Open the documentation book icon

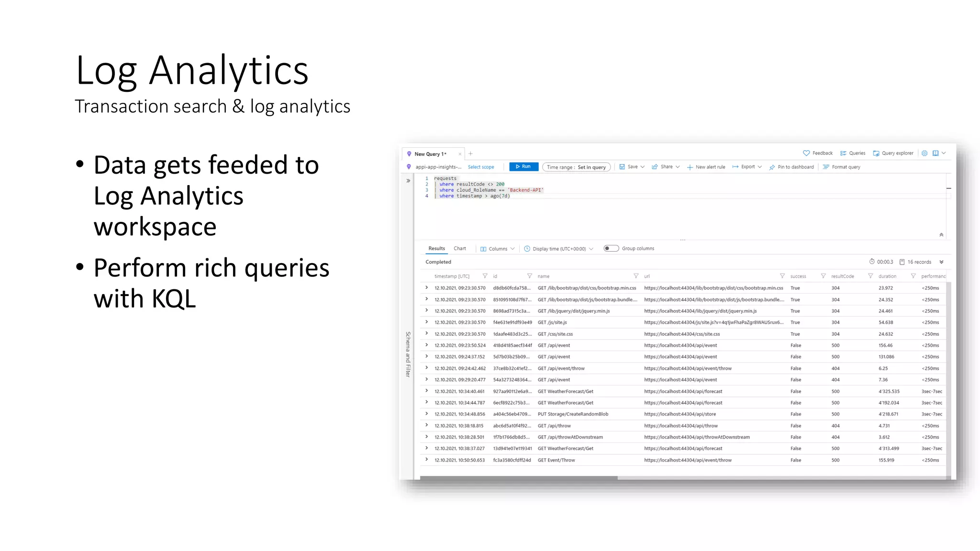[935, 154]
